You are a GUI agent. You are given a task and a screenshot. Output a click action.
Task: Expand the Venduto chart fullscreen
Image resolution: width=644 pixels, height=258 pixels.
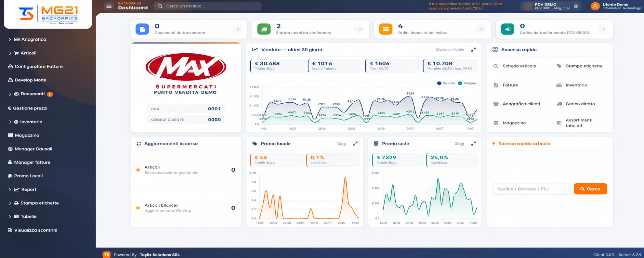click(x=474, y=50)
